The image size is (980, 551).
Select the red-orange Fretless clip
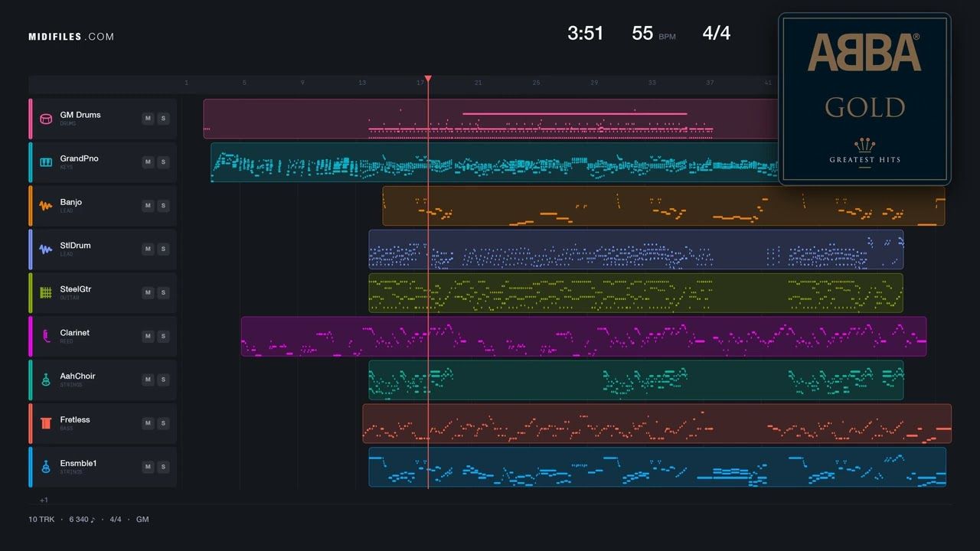[x=657, y=424]
